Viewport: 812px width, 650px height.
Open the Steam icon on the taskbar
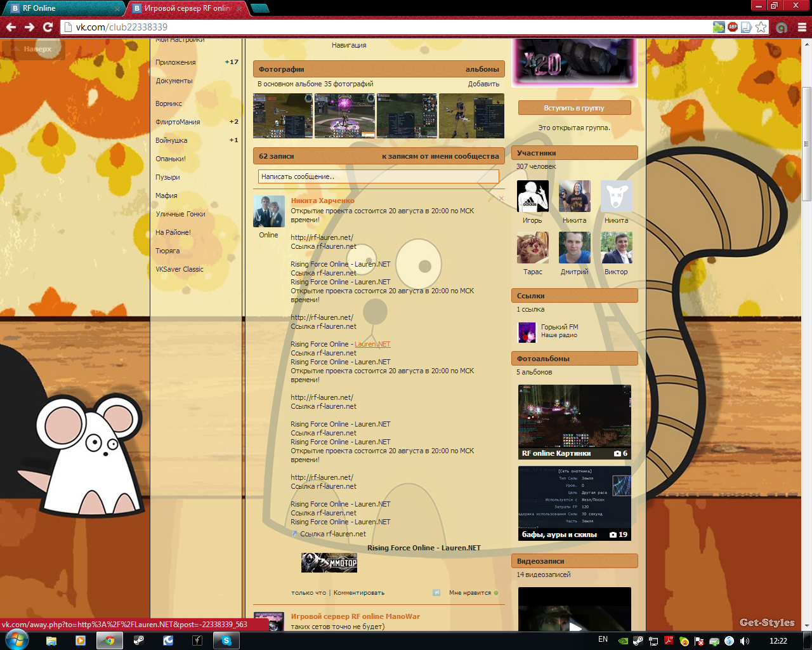[x=138, y=640]
